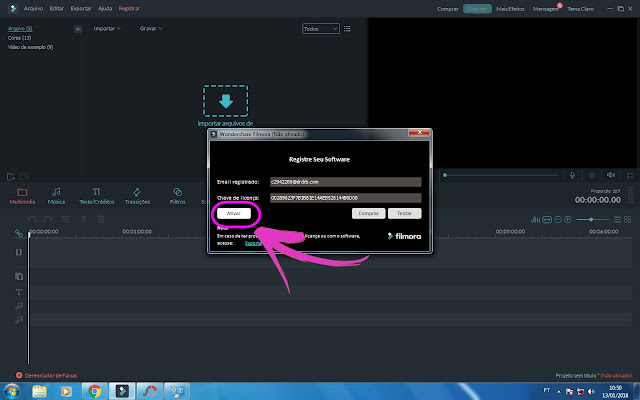
Task: Open the Exportar menu
Action: [81, 8]
